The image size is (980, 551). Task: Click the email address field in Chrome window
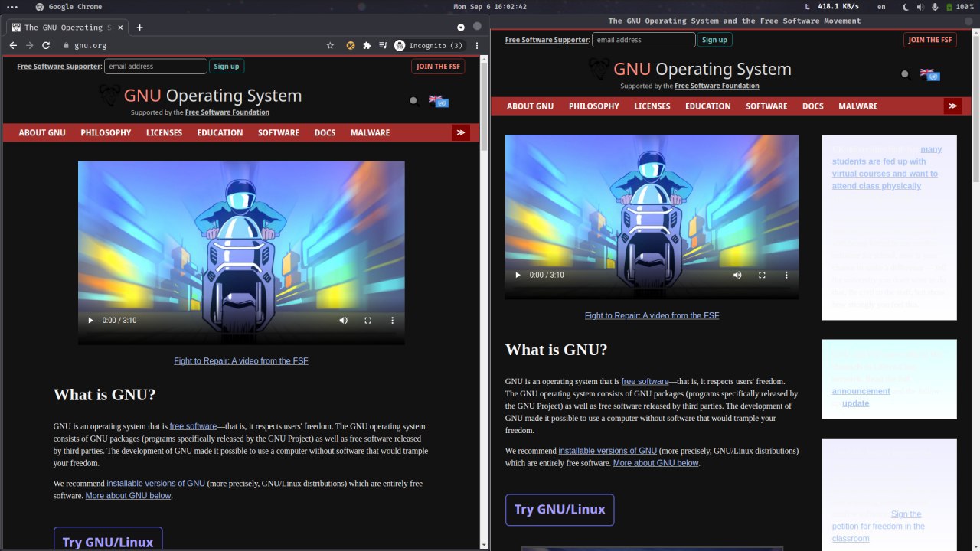(x=155, y=67)
